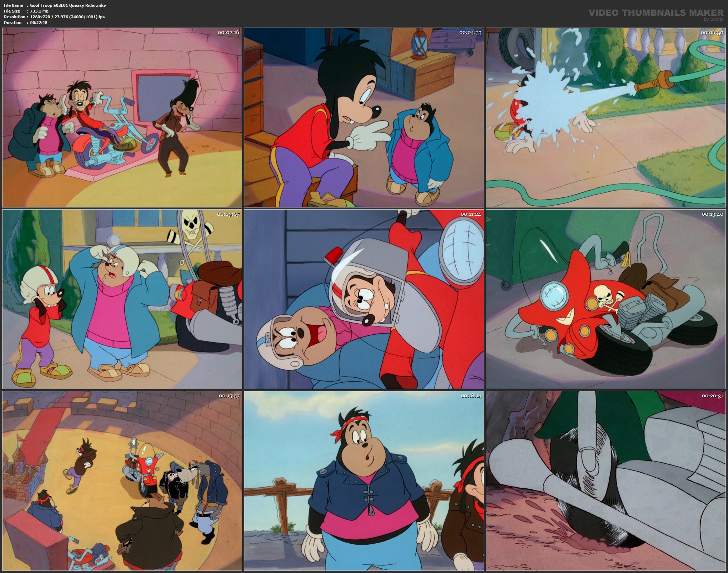Click the 00:11:24 timestamp label
Image resolution: width=728 pixels, height=573 pixels.
[x=470, y=214]
